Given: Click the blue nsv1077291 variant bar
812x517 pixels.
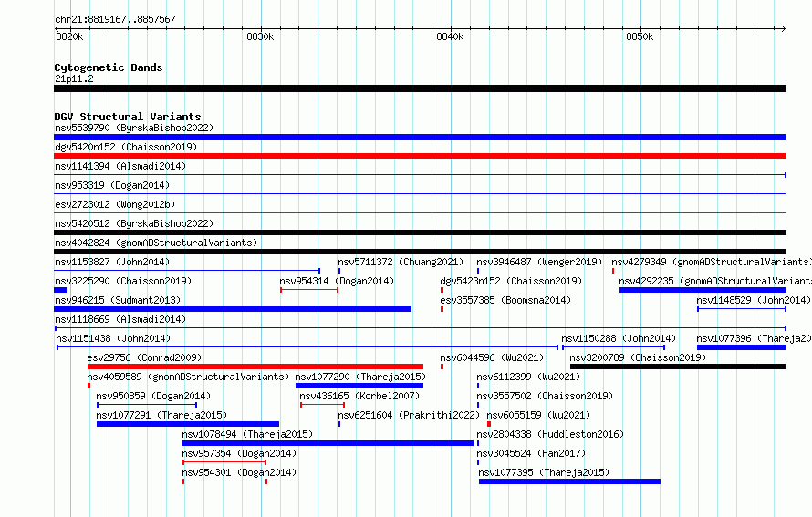Looking at the screenshot, I should point(188,424).
